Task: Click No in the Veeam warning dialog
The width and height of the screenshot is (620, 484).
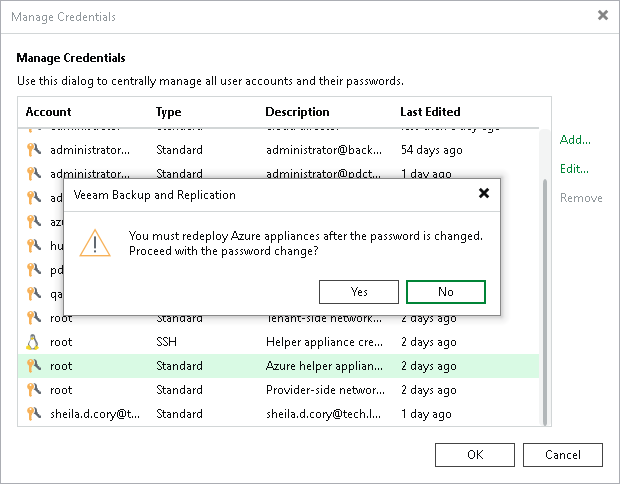Action: pos(446,292)
